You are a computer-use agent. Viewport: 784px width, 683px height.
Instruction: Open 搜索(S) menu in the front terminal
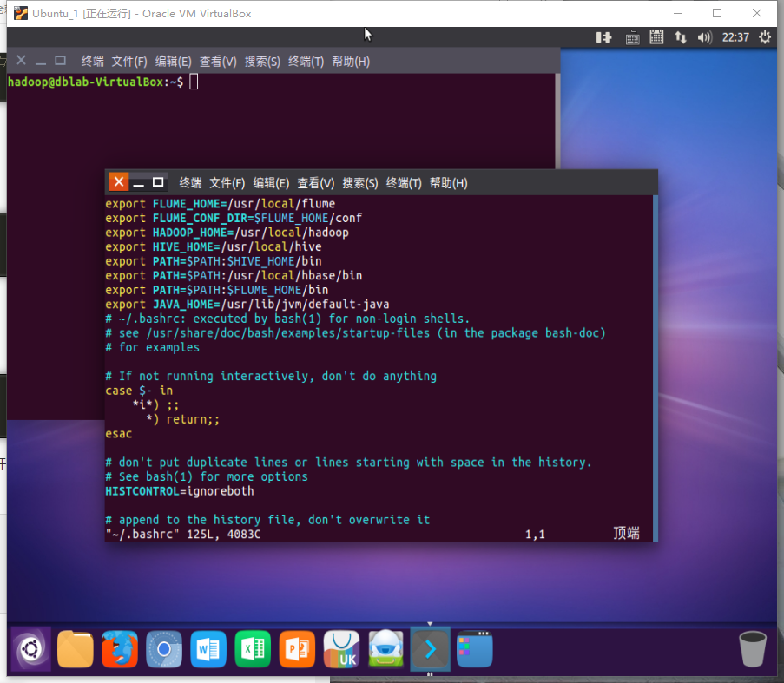coord(360,183)
